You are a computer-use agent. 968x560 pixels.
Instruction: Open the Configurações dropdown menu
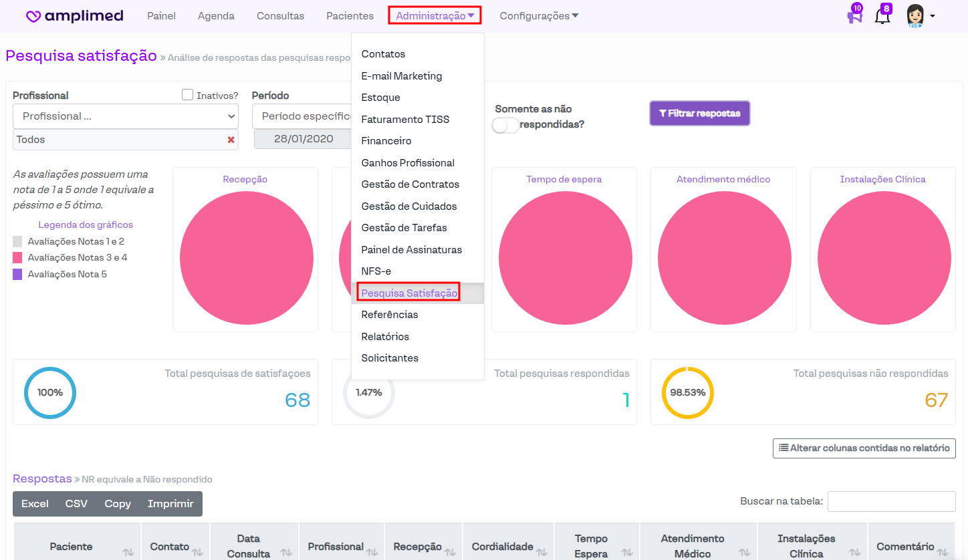coord(539,16)
